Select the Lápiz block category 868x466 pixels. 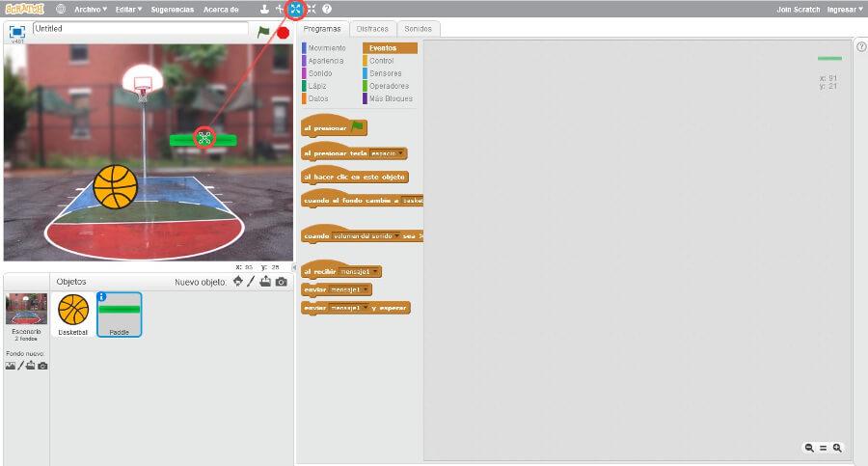(x=317, y=86)
